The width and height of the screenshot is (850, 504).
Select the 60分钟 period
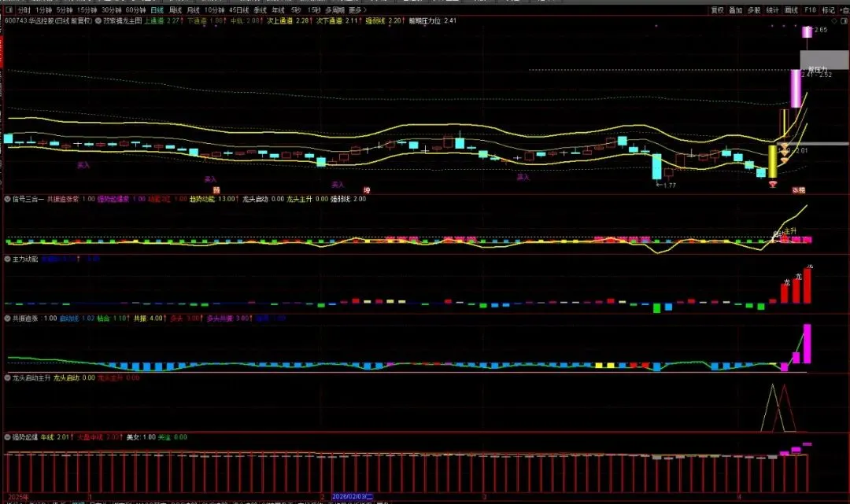[x=136, y=10]
